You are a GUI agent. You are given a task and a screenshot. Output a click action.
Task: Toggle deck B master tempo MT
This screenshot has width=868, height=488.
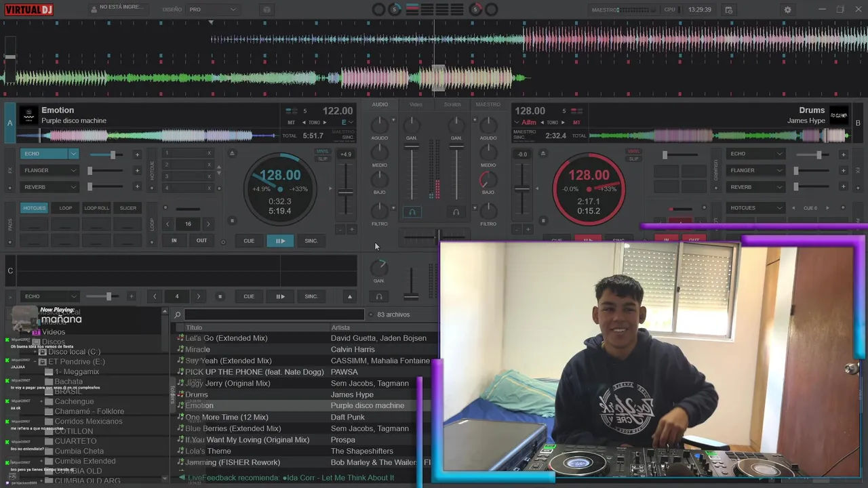576,123
